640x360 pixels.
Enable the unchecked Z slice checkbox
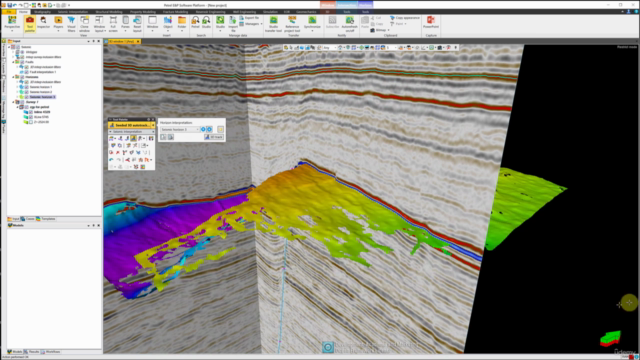[x=31, y=122]
